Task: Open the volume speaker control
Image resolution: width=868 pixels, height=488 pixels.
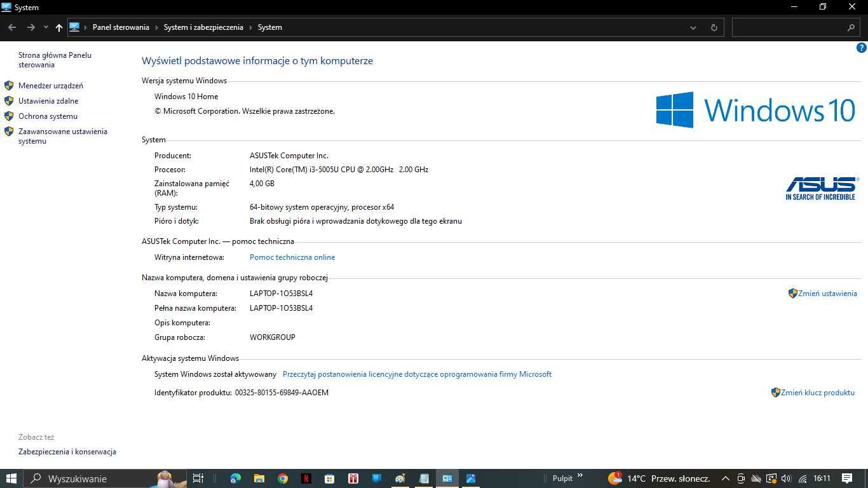Action: pos(786,478)
